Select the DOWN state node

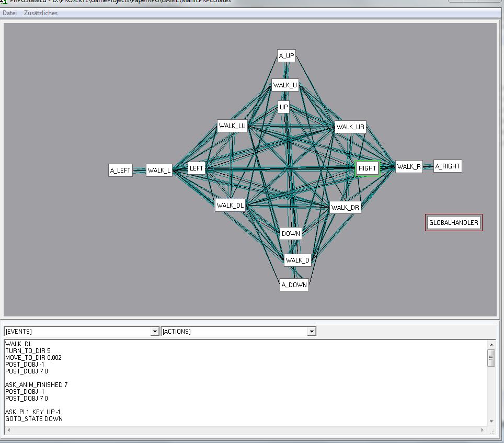coord(291,234)
